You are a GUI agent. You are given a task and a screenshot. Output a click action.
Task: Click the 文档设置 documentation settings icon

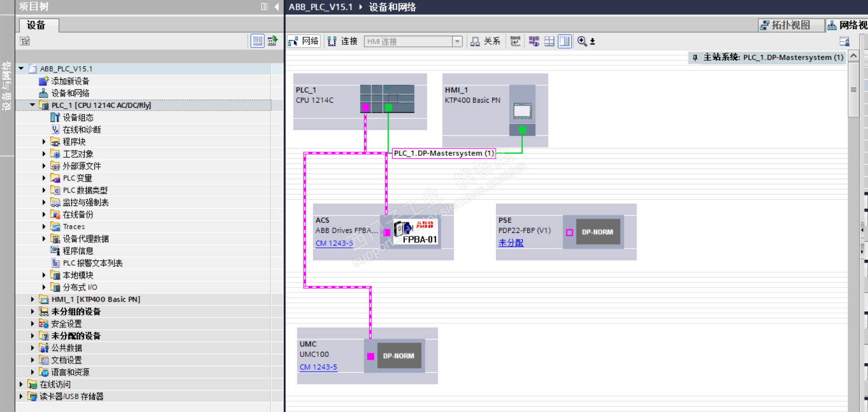click(44, 360)
